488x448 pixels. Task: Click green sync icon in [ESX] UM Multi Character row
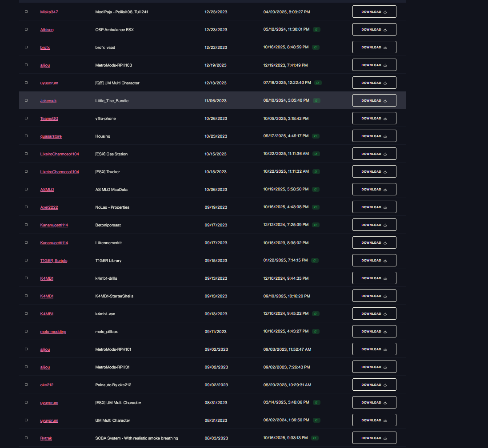[316, 402]
